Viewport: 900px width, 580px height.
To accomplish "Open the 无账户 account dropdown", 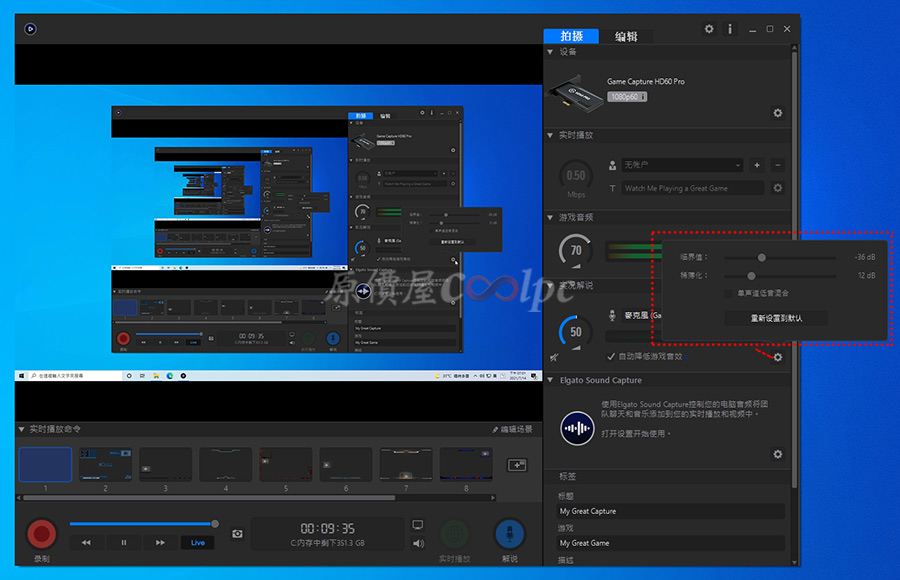I will click(x=682, y=165).
